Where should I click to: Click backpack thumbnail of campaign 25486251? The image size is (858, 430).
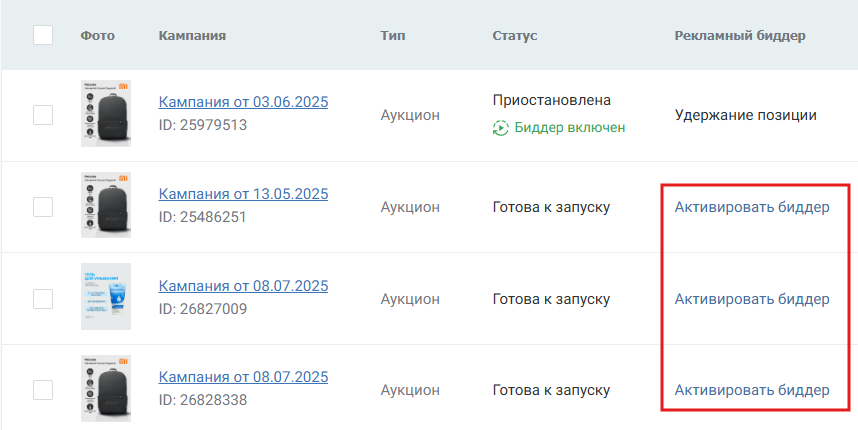pos(106,205)
